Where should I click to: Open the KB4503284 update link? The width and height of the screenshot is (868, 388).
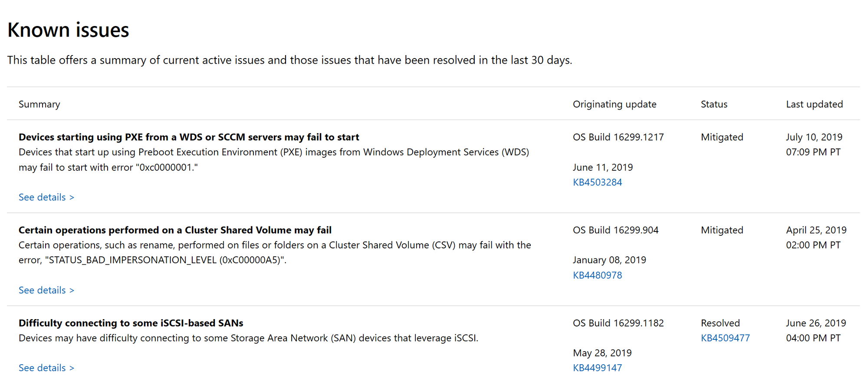598,182
